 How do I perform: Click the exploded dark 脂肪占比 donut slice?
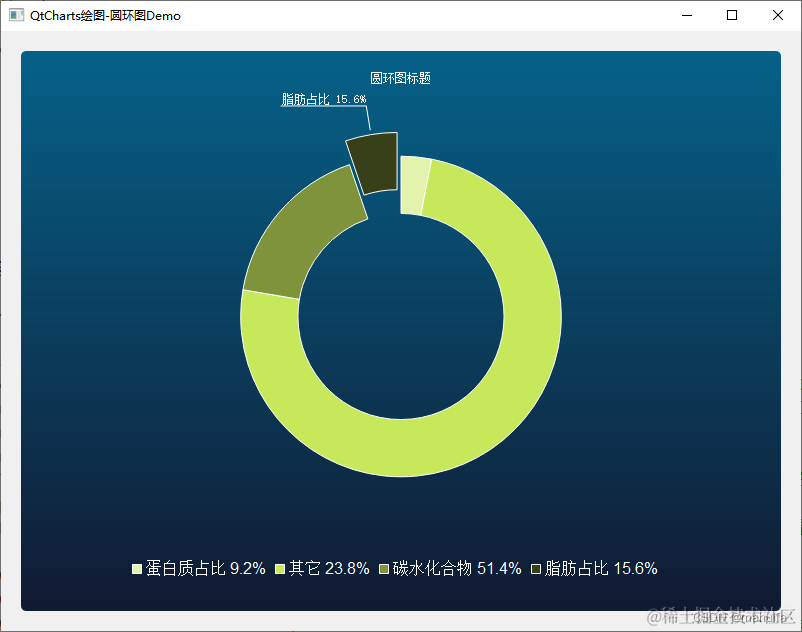[374, 164]
